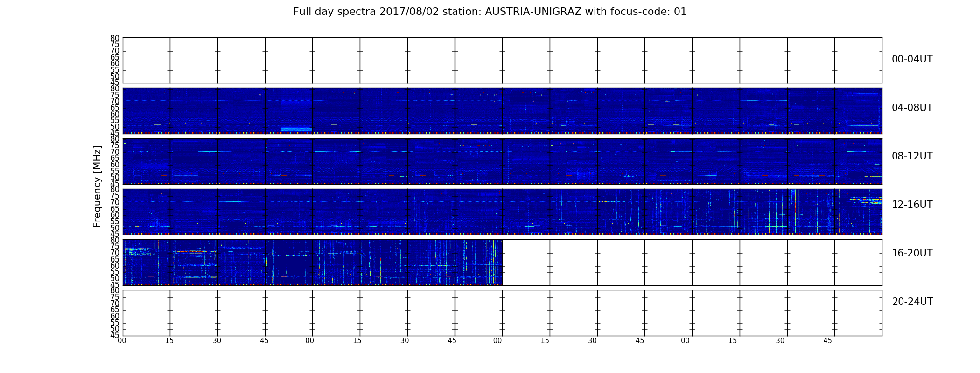Screen dimensions: 980x373
Task: Click the "00-04UT" panel label
Action: (912, 59)
